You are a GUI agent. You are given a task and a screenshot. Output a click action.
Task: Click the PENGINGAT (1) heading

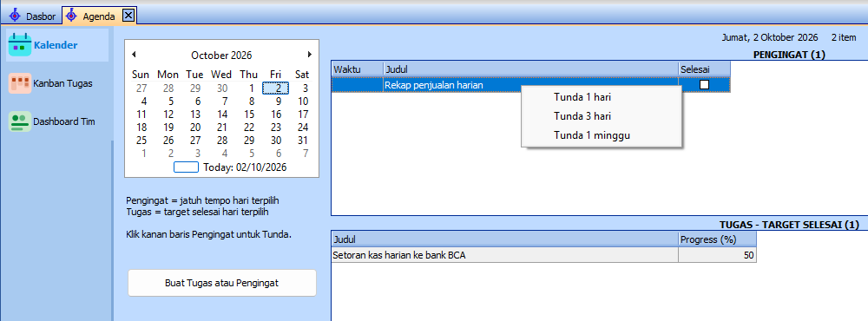[789, 55]
